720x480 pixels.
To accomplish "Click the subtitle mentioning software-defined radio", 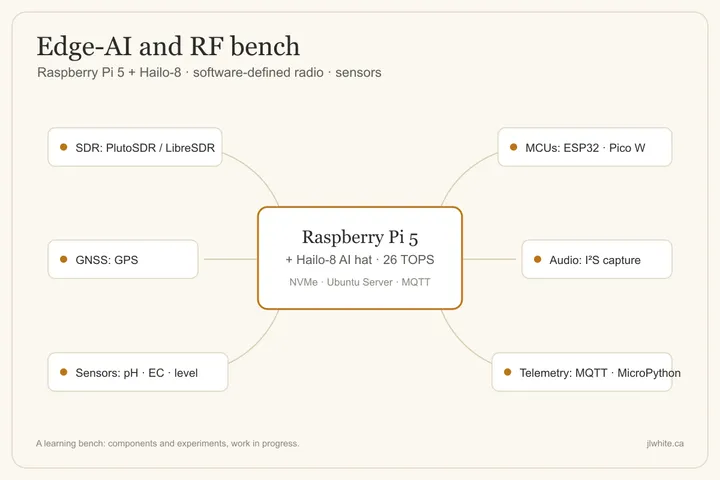I will pyautogui.click(x=209, y=73).
